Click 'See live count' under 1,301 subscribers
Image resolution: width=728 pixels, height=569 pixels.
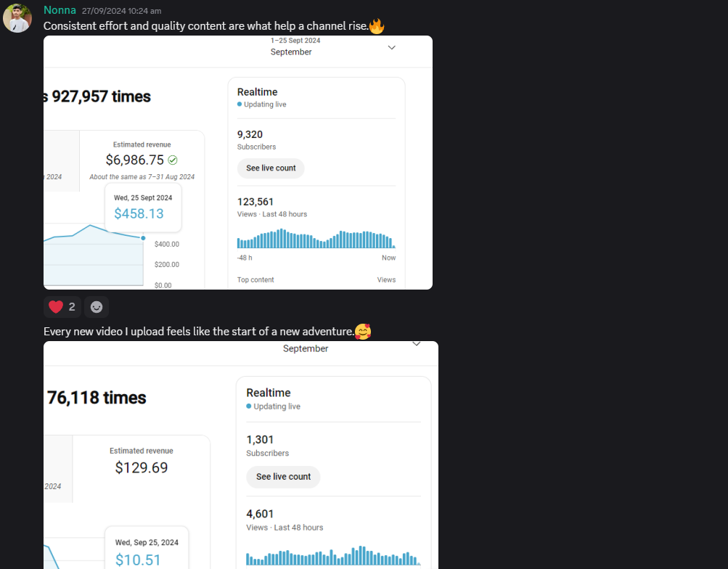283,477
